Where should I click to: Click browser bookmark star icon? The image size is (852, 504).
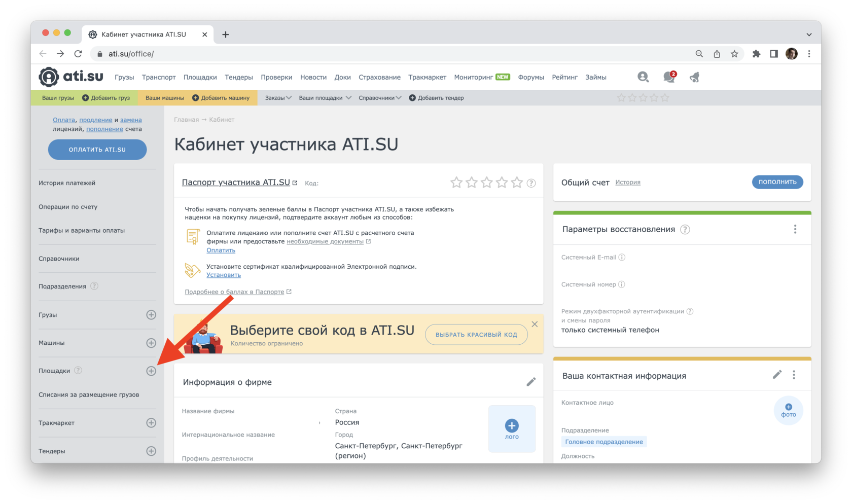pos(734,54)
